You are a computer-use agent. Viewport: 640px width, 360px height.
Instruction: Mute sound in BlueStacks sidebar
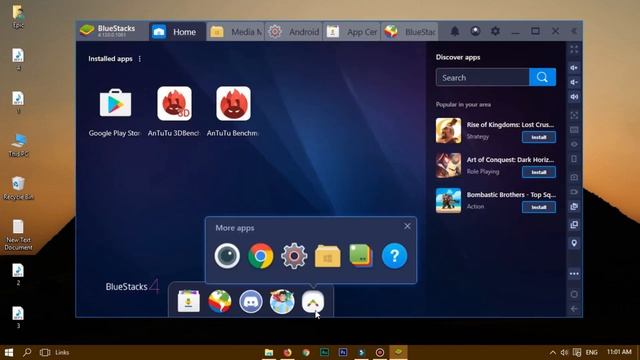point(574,97)
